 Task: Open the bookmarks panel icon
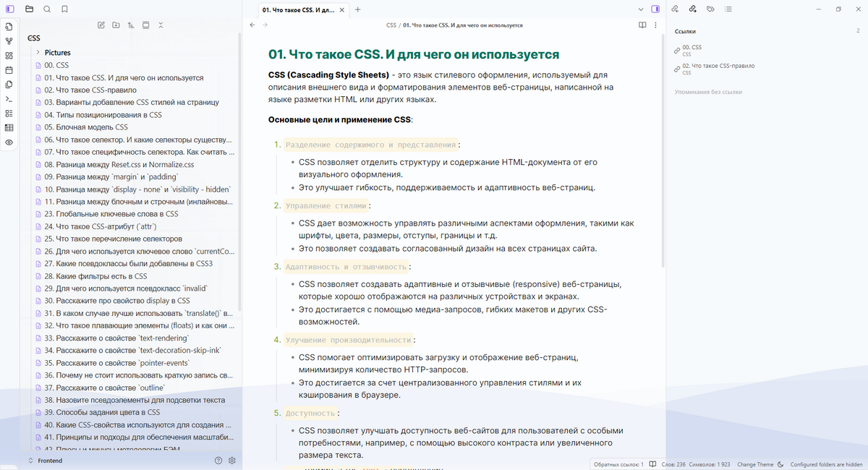tap(65, 9)
